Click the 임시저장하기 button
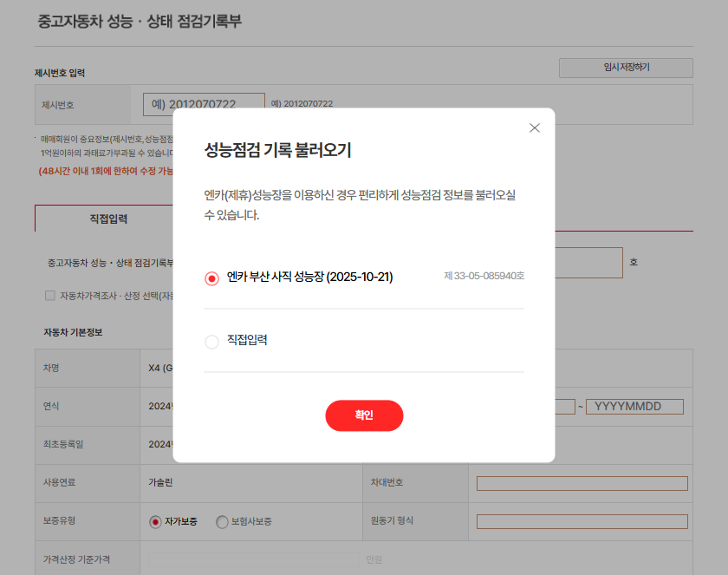728x575 pixels. point(626,68)
